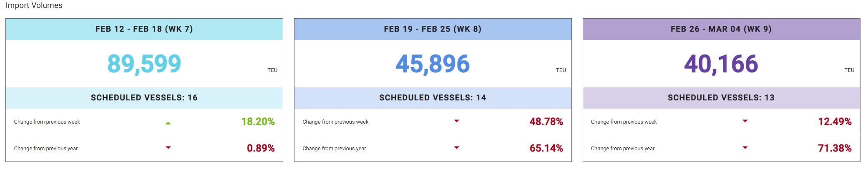Viewport: 868px width, 169px height.
Task: Click red down arrow for Week 8 weekly change
Action: point(456,121)
